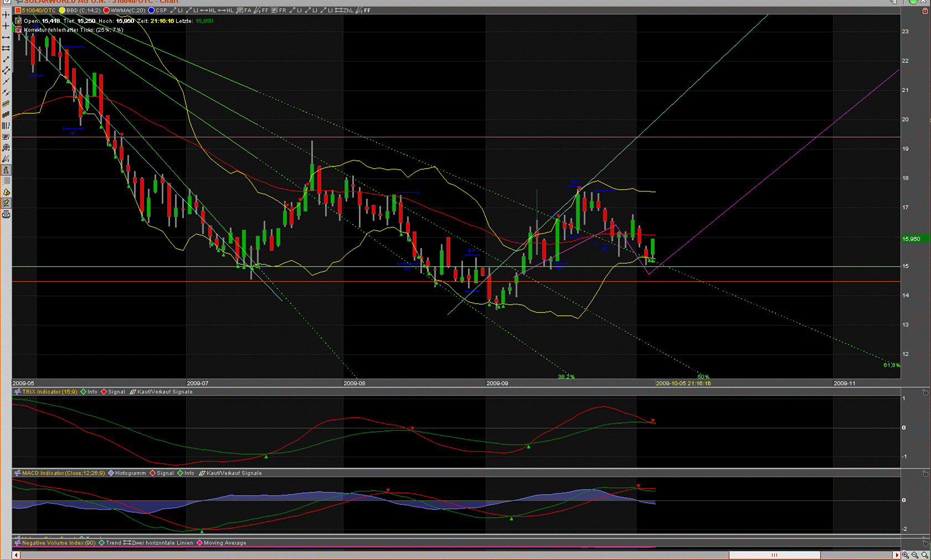Click the yellow BBD (C;14;2) color marker
Image resolution: width=931 pixels, height=560 pixels.
[x=63, y=11]
